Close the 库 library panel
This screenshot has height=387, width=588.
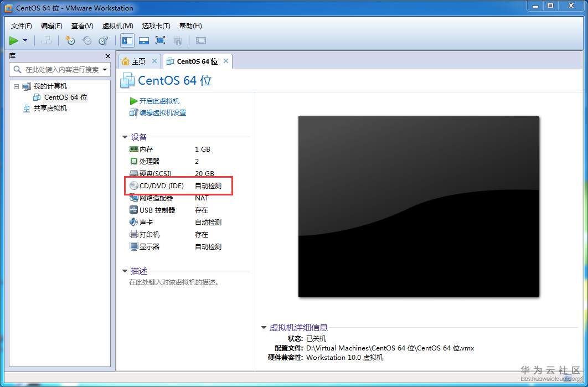click(107, 56)
